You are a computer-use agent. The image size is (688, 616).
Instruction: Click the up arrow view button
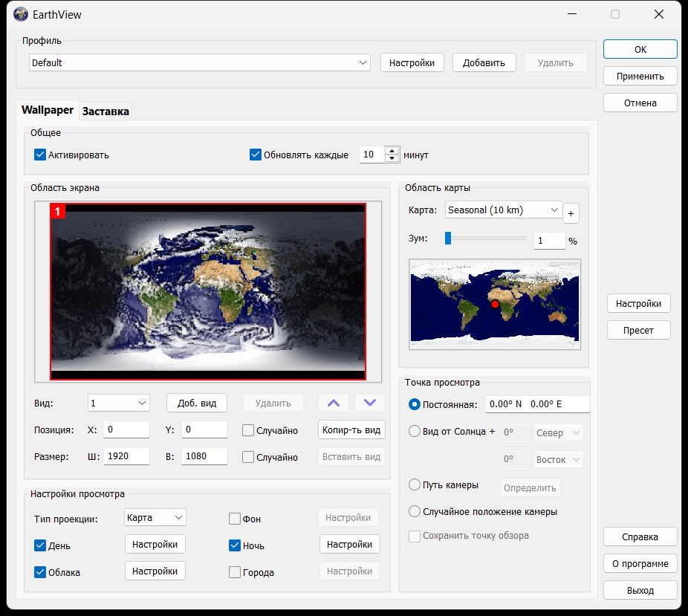click(334, 403)
